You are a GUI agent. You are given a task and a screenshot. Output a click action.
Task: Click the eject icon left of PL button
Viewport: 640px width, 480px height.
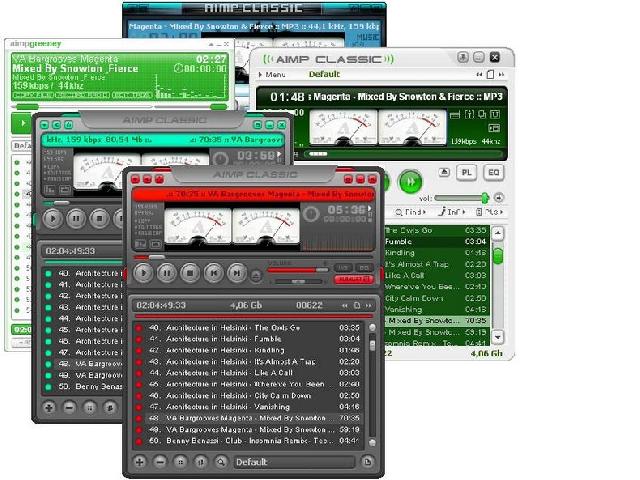click(x=444, y=172)
